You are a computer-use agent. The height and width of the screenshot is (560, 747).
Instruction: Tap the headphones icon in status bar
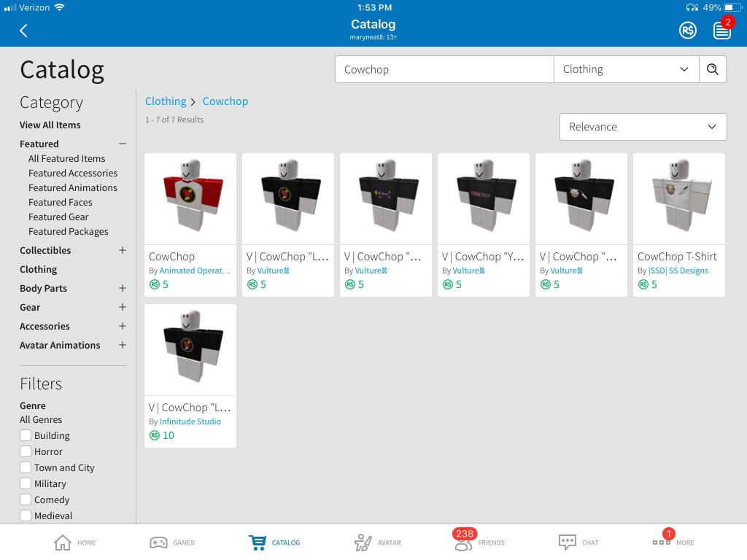coord(692,7)
